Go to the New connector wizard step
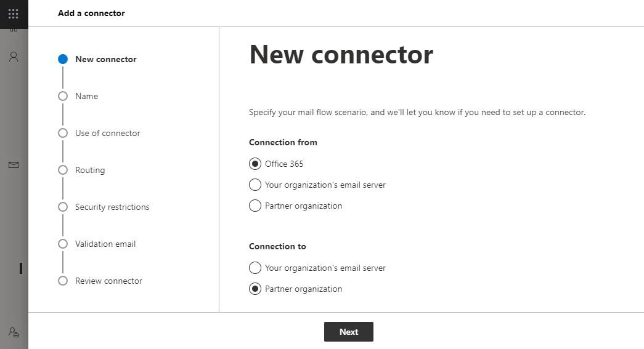Screen dimensions: 644x349 pyautogui.click(x=105, y=59)
